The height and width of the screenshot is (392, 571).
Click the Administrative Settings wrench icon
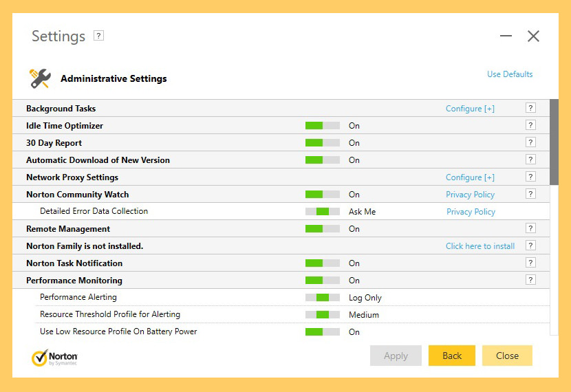point(40,78)
